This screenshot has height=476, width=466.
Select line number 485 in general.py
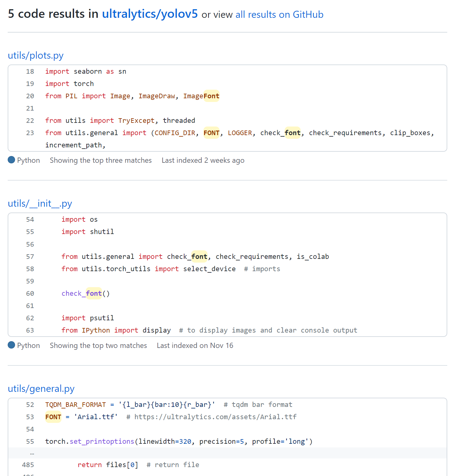(27, 465)
